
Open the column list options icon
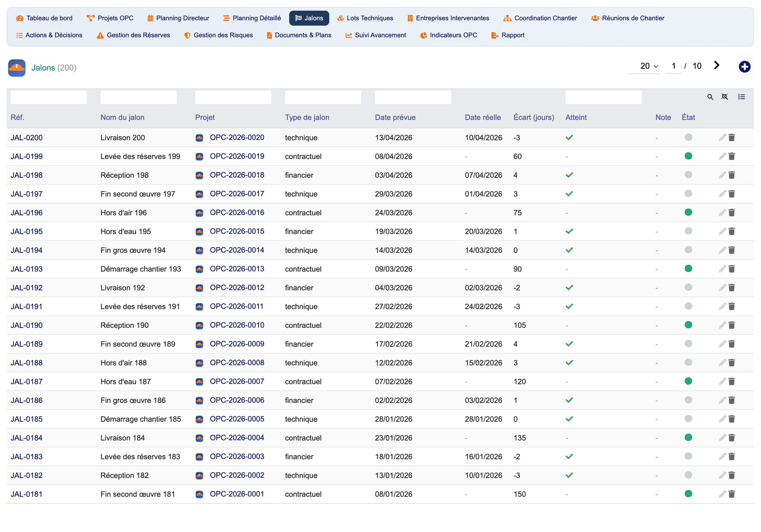(741, 97)
